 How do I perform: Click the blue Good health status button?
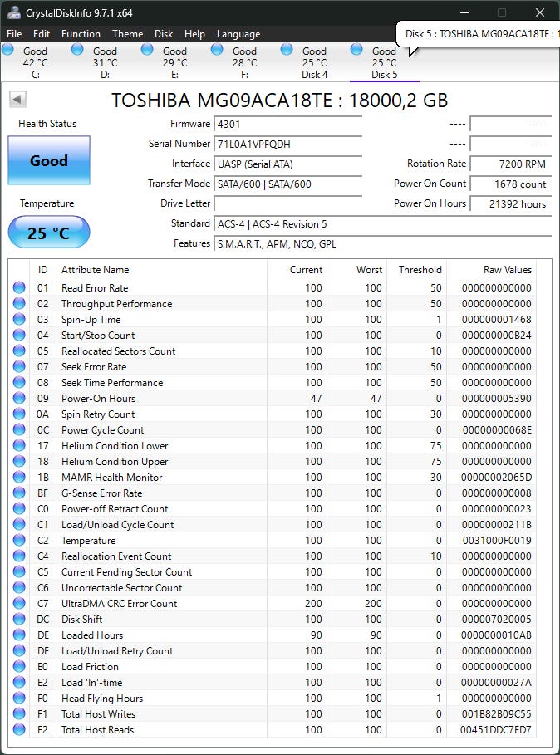49,160
